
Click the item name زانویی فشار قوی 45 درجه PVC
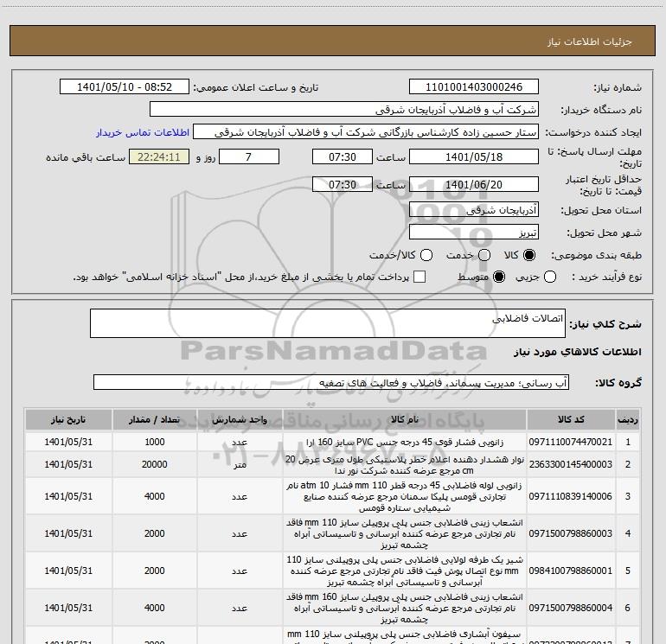click(x=405, y=442)
